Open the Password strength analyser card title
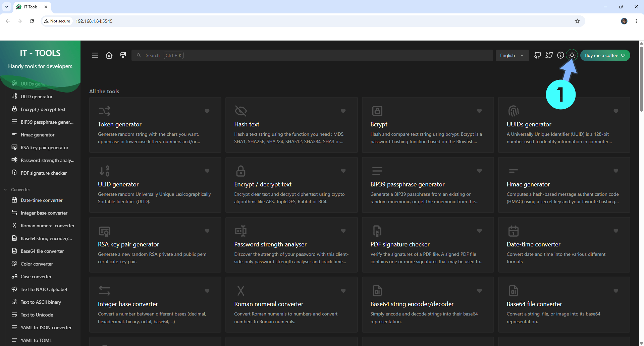Viewport: 644px width, 346px height. click(x=270, y=244)
